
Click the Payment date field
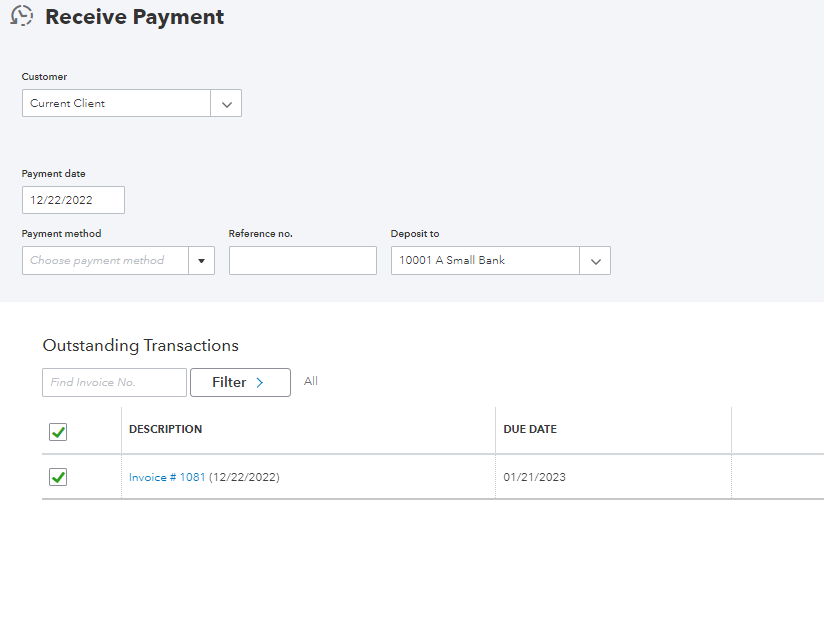pyautogui.click(x=73, y=200)
